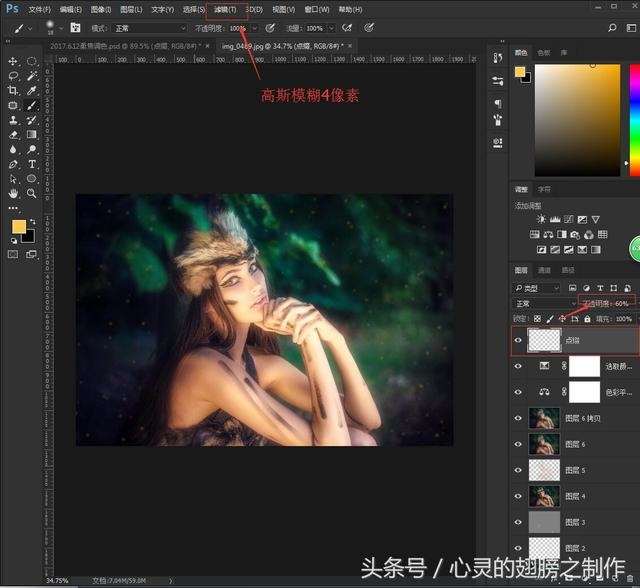Select the Magic Wand tool

tap(31, 76)
